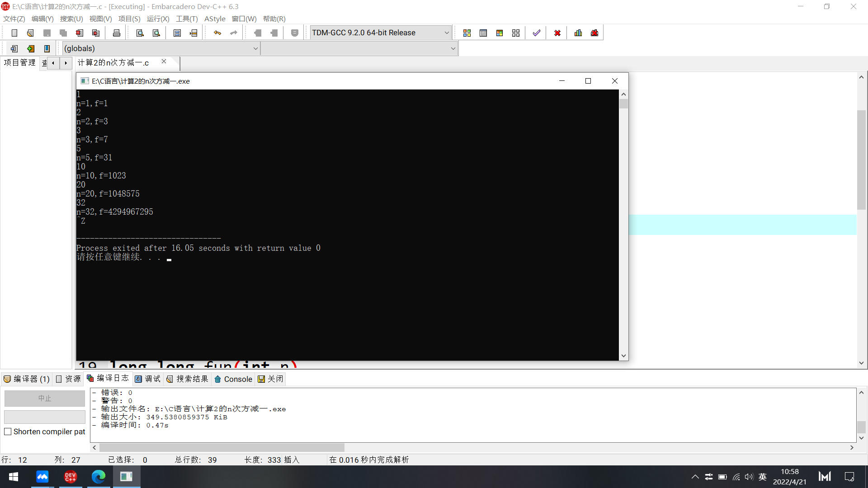Click the Compile toolbar icon
The image size is (868, 488).
pos(467,33)
